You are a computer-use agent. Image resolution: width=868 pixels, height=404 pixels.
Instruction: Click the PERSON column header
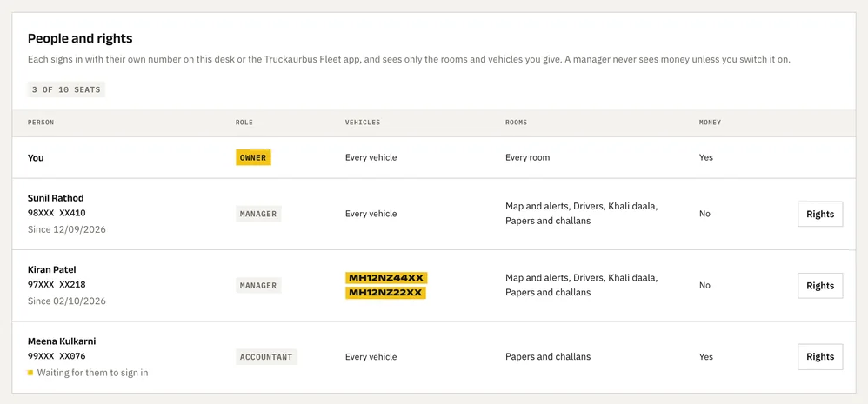click(41, 123)
